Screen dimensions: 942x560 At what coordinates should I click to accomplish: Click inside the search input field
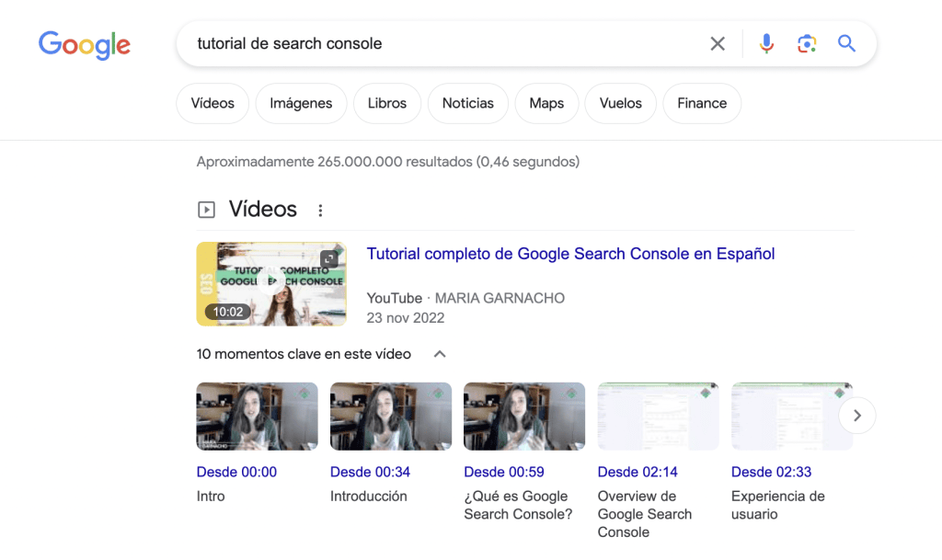tap(442, 43)
